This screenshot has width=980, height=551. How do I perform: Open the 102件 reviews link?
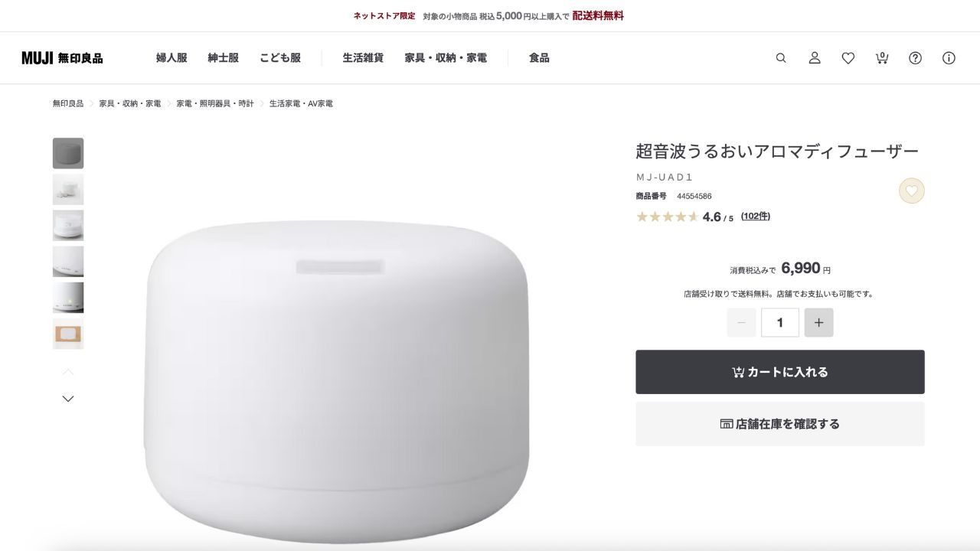(756, 217)
